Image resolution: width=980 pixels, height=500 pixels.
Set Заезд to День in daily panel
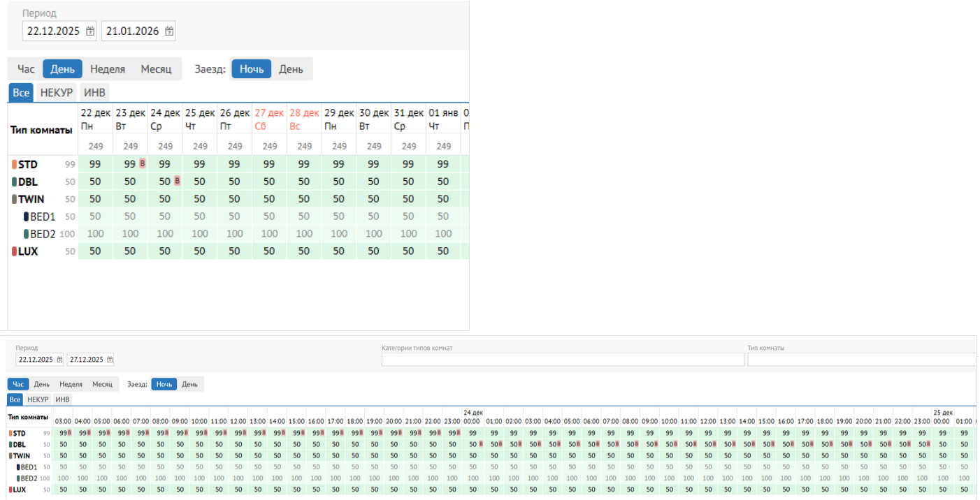(291, 69)
